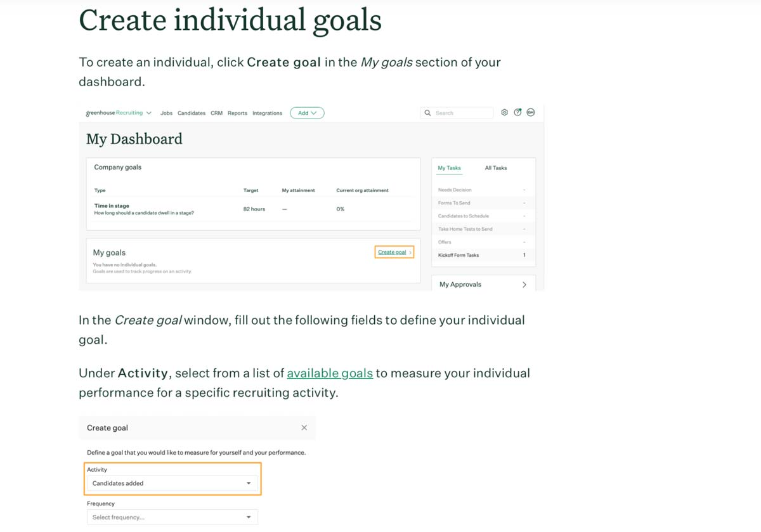Click inside the Search field
This screenshot has height=532, width=761.
460,112
